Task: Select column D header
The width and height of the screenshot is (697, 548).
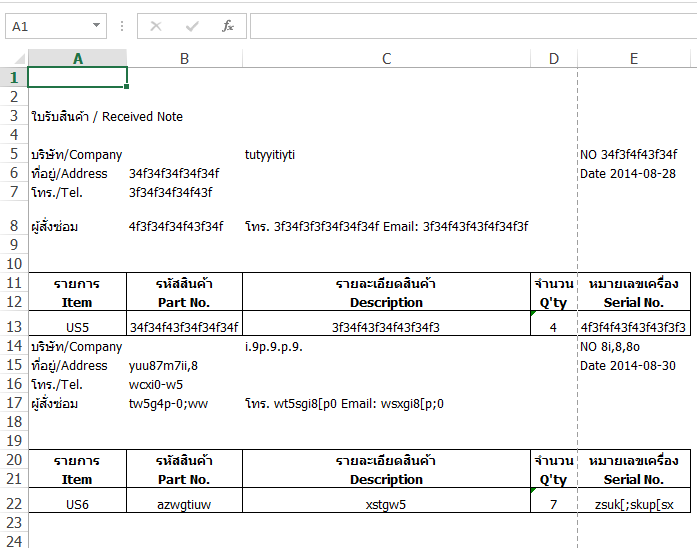Action: [554, 59]
